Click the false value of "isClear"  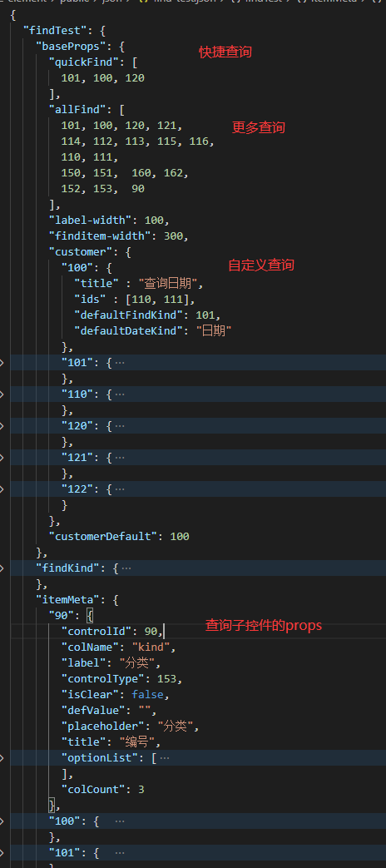coord(147,694)
